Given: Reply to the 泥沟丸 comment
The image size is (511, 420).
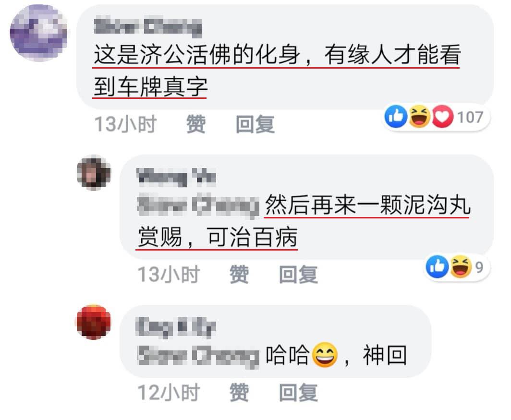Looking at the screenshot, I should coord(299,275).
